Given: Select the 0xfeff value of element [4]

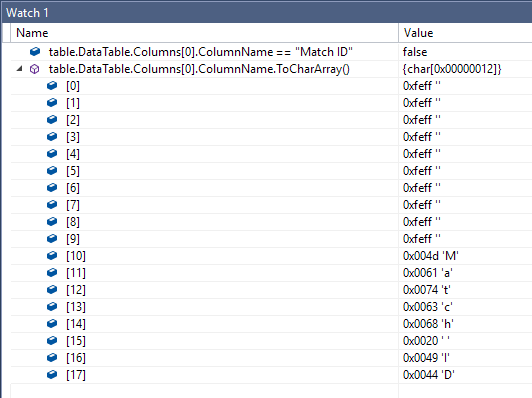Looking at the screenshot, I should tap(421, 154).
